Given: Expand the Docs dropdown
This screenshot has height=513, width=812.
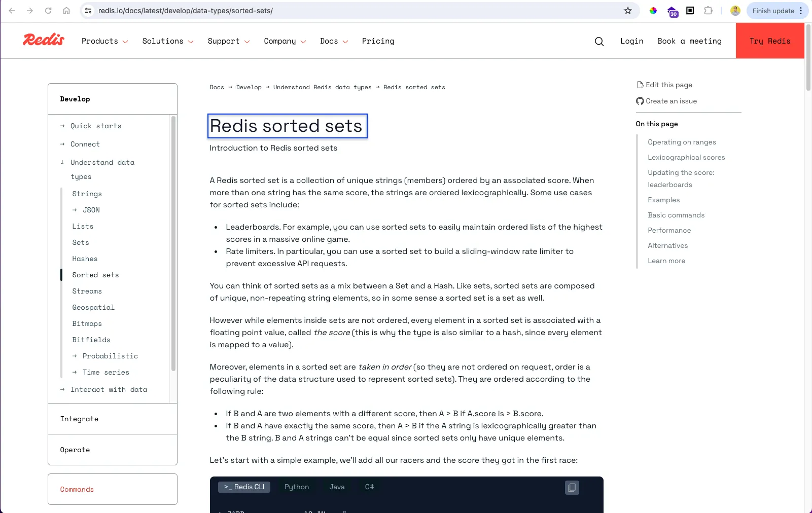Looking at the screenshot, I should [334, 41].
